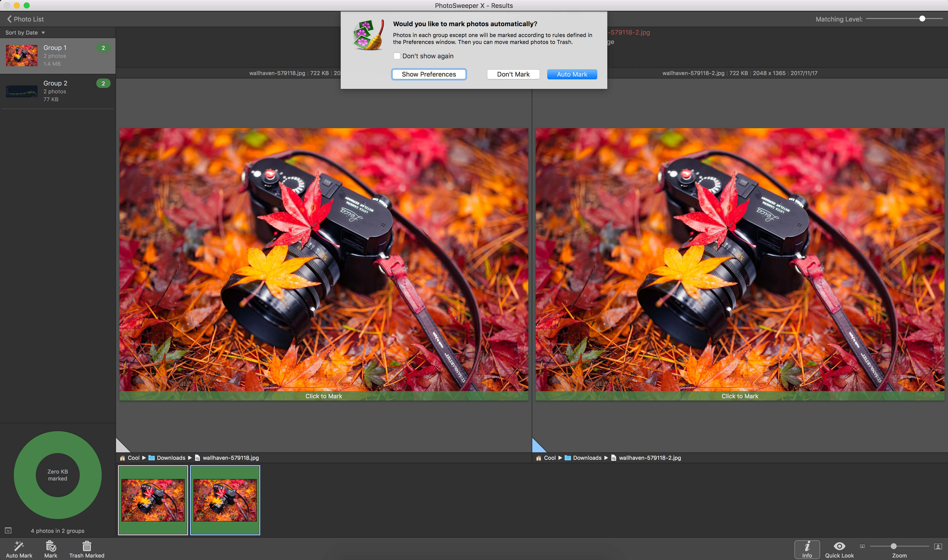Click the Don't Mark button

(x=513, y=74)
